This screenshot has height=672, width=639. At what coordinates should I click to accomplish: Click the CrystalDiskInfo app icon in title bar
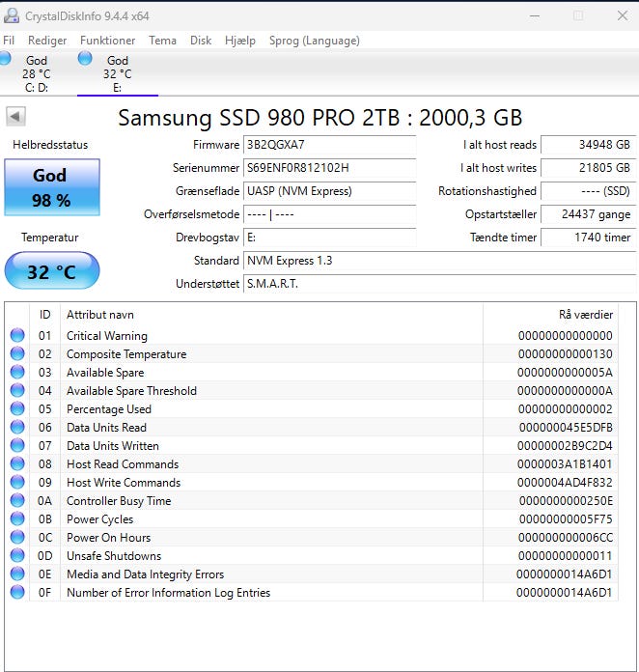tap(10, 16)
